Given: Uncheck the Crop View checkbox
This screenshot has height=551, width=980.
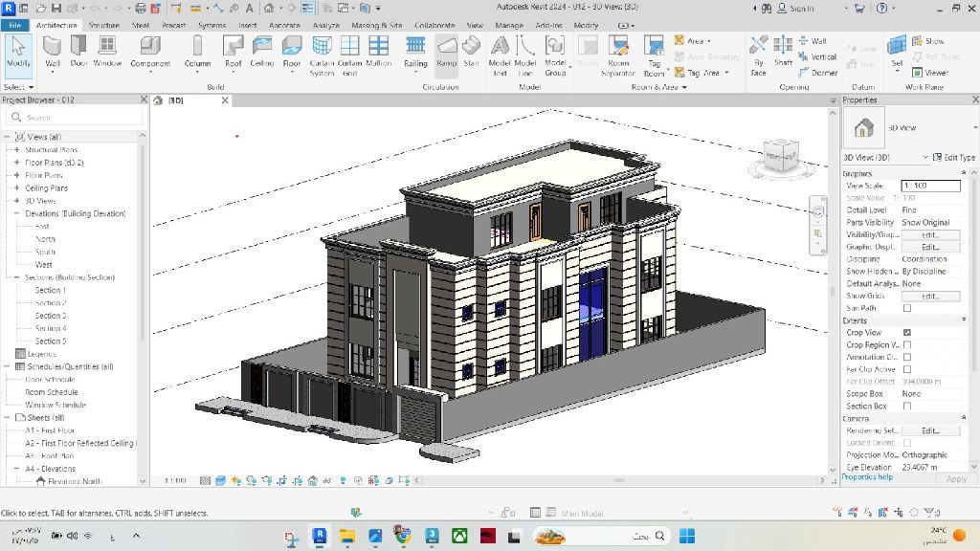Looking at the screenshot, I should click(907, 333).
